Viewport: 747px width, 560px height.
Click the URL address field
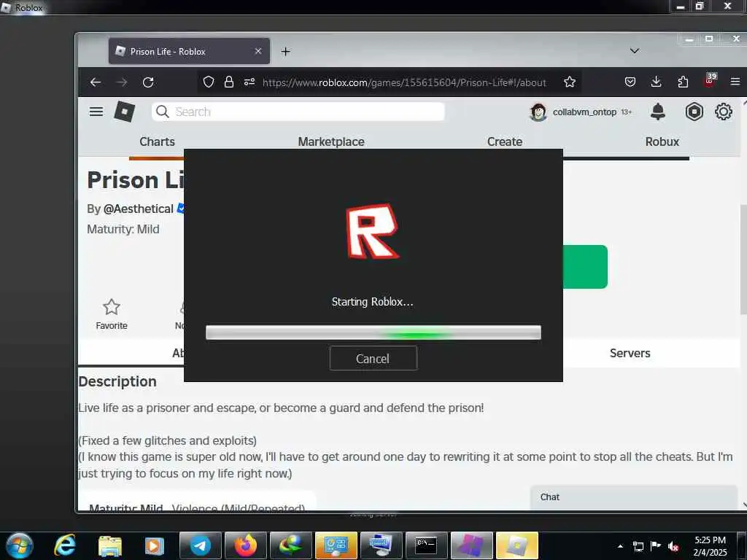click(404, 82)
